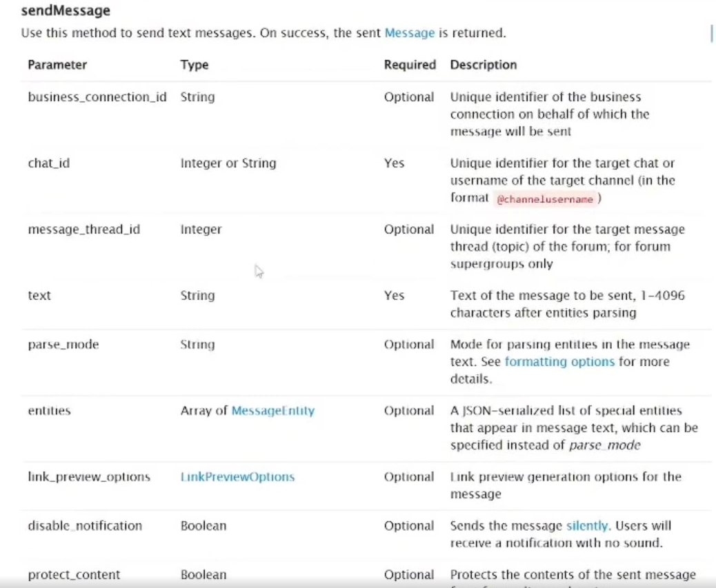The image size is (716, 588).
Task: Click the link_preview_options parameter name
Action: pos(89,477)
